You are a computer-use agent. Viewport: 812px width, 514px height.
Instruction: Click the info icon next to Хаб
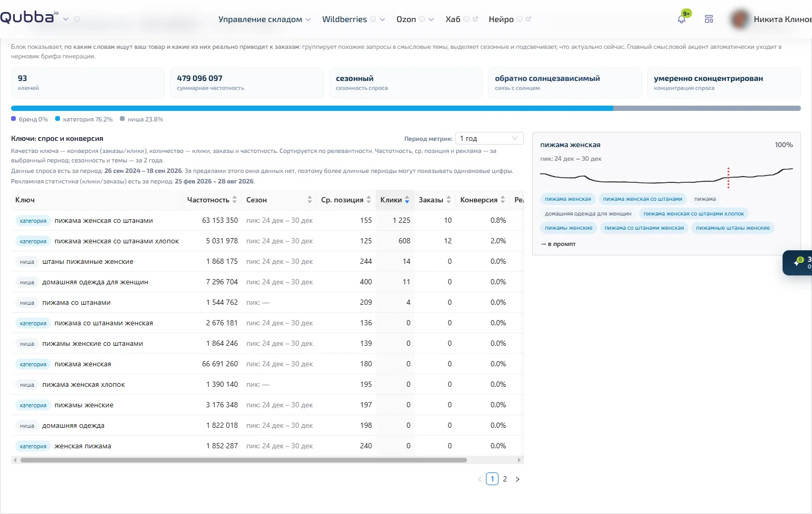pos(466,19)
